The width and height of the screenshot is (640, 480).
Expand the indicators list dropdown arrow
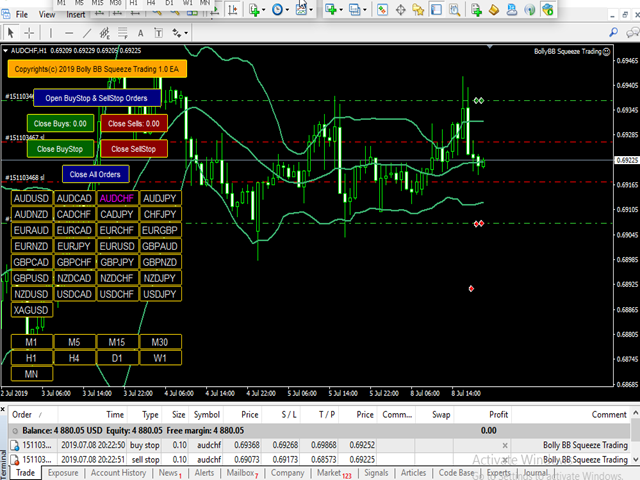[x=264, y=10]
